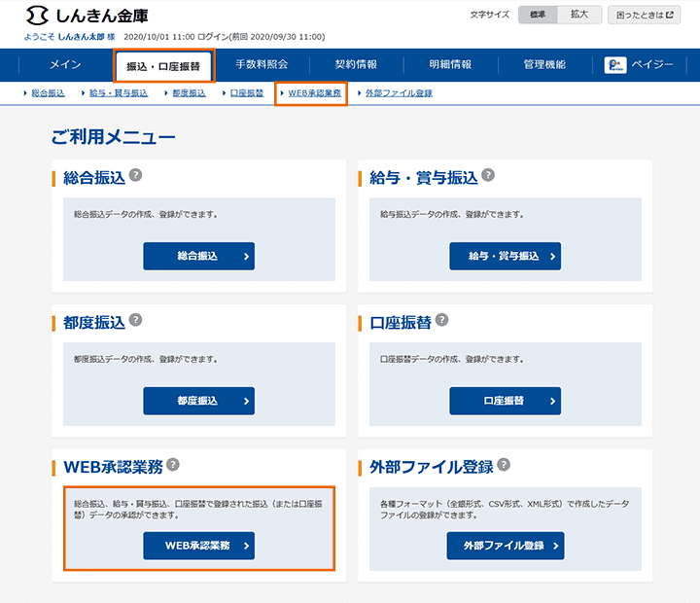Switch text size to 拡大

point(579,15)
